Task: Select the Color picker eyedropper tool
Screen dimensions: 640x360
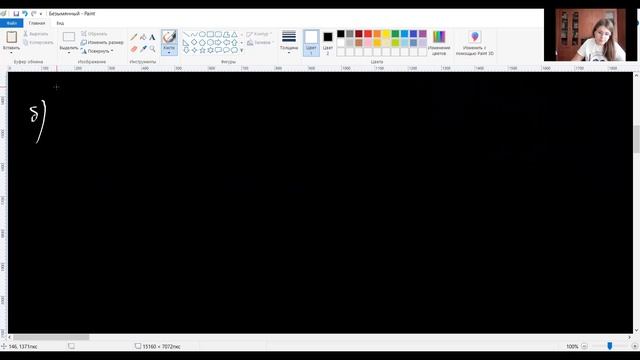Action: (143, 49)
